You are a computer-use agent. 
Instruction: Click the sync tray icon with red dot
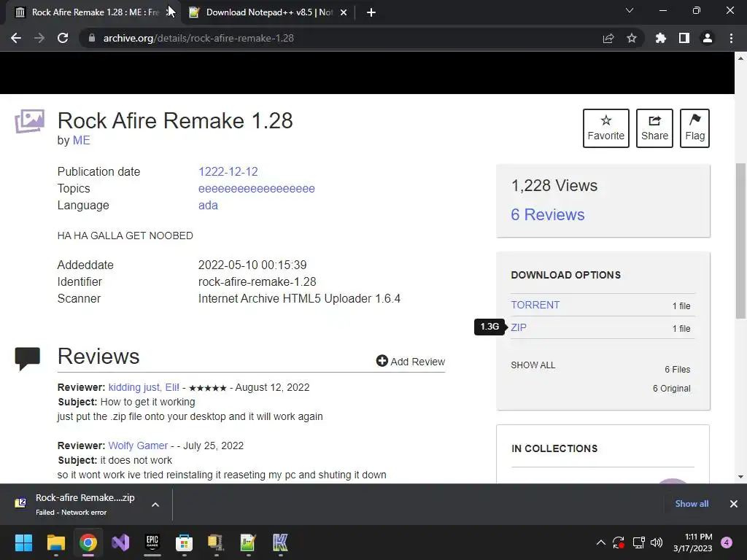(x=619, y=542)
